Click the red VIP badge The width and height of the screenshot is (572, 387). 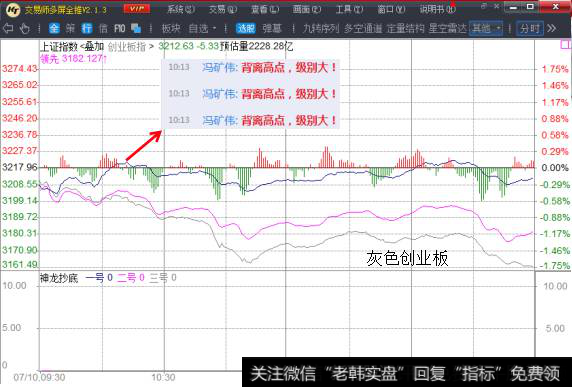(137, 9)
